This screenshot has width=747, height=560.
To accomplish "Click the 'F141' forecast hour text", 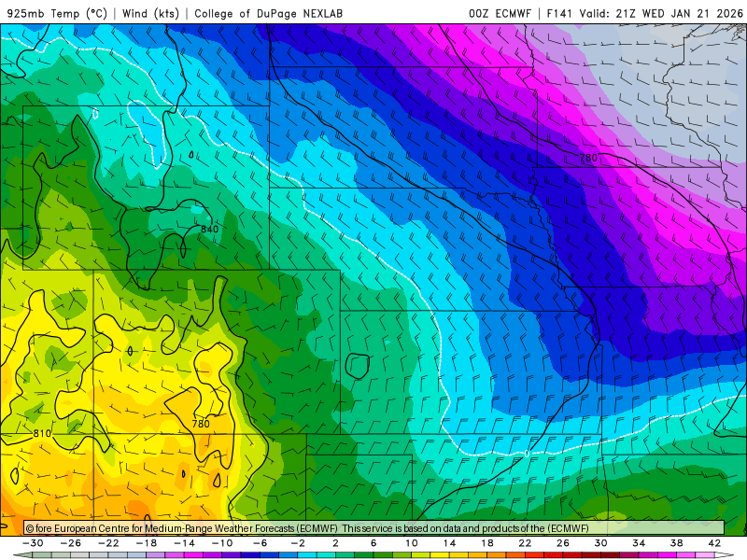I will [x=559, y=13].
